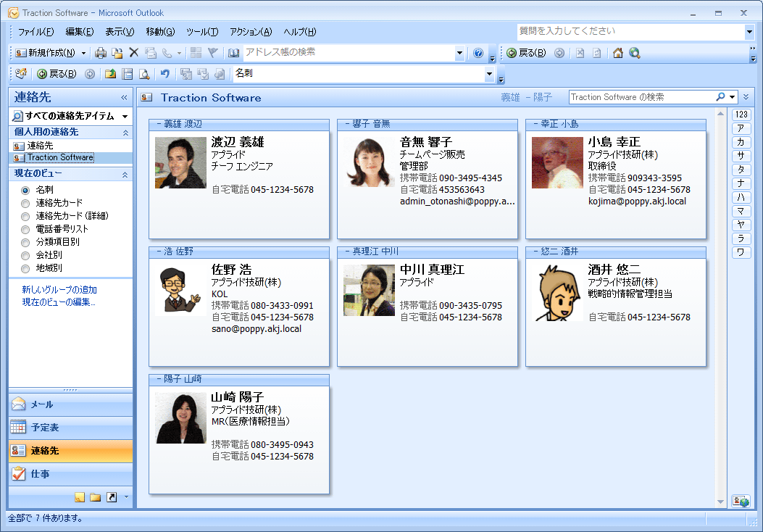Print using the printer toolbar icon
The height and width of the screenshot is (532, 763).
click(100, 53)
